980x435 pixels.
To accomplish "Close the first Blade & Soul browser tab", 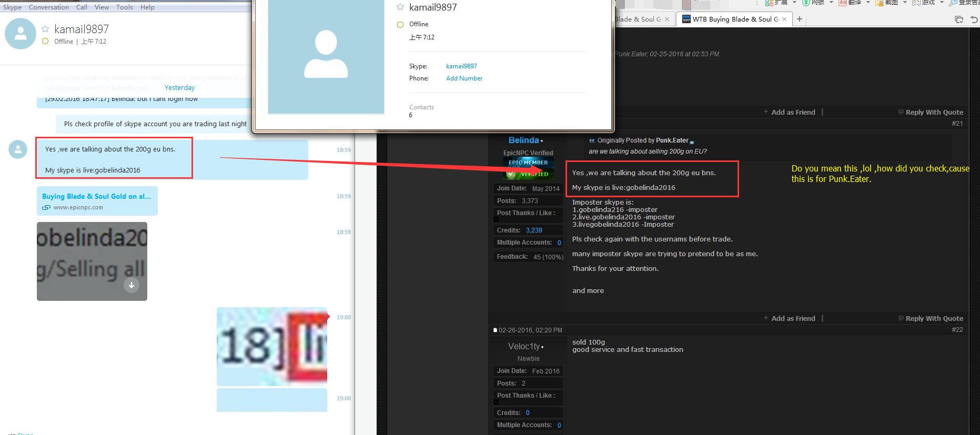I will click(x=667, y=19).
